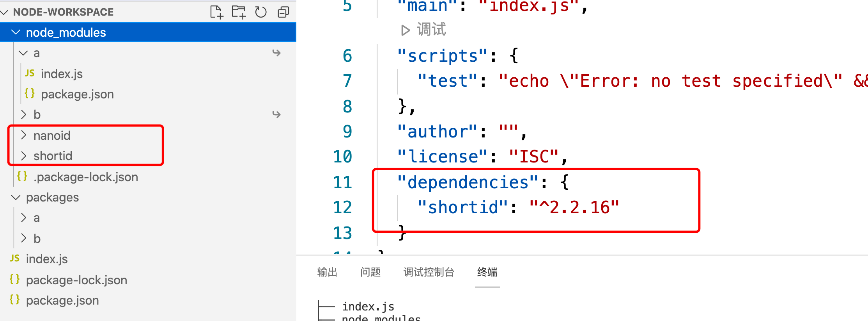Open the 调试控制台 panel tab
This screenshot has width=868, height=321.
pyautogui.click(x=429, y=272)
